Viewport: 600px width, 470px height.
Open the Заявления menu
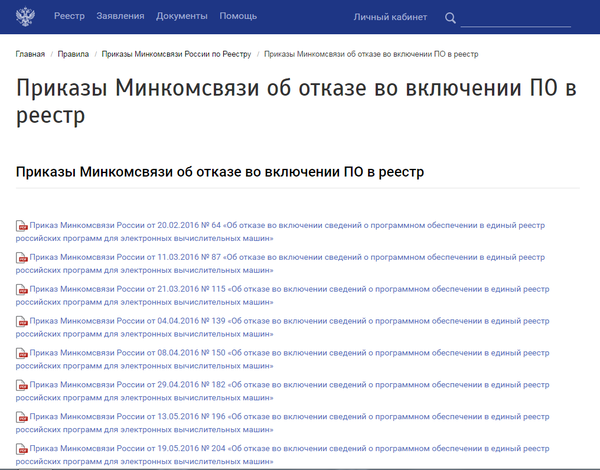pyautogui.click(x=120, y=16)
